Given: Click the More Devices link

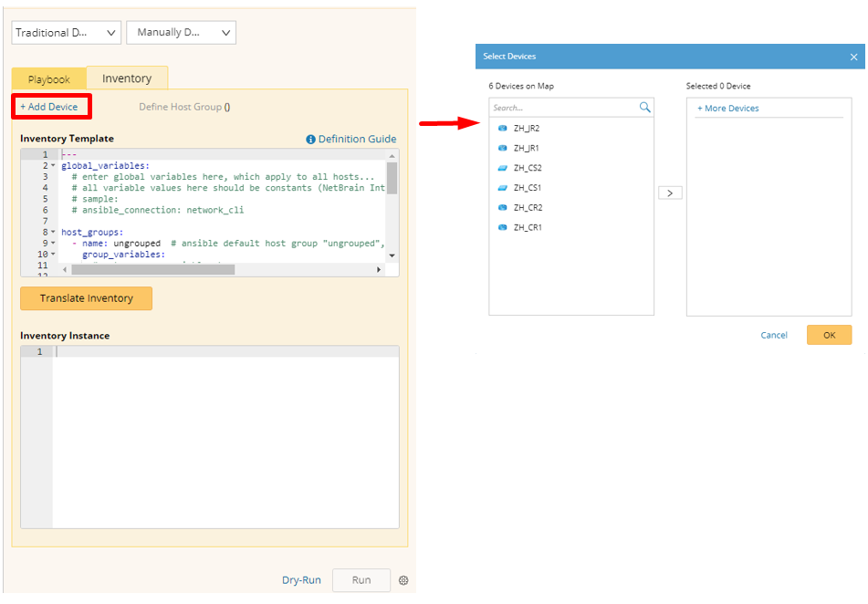Looking at the screenshot, I should (x=728, y=109).
